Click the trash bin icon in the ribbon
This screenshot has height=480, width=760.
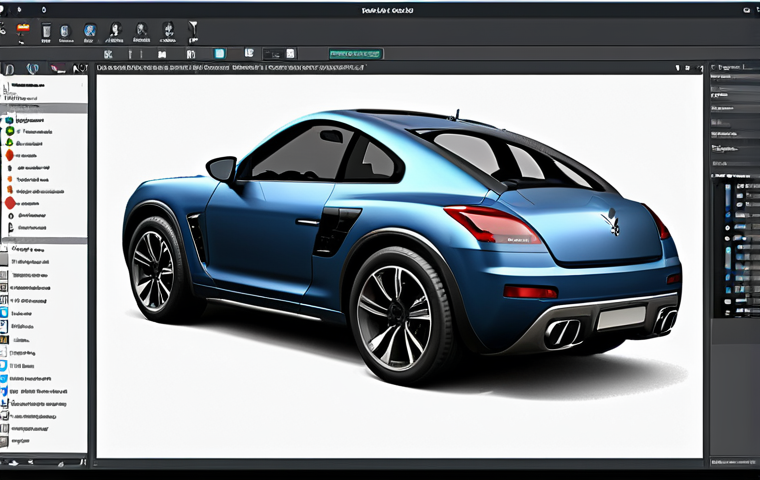tap(46, 32)
